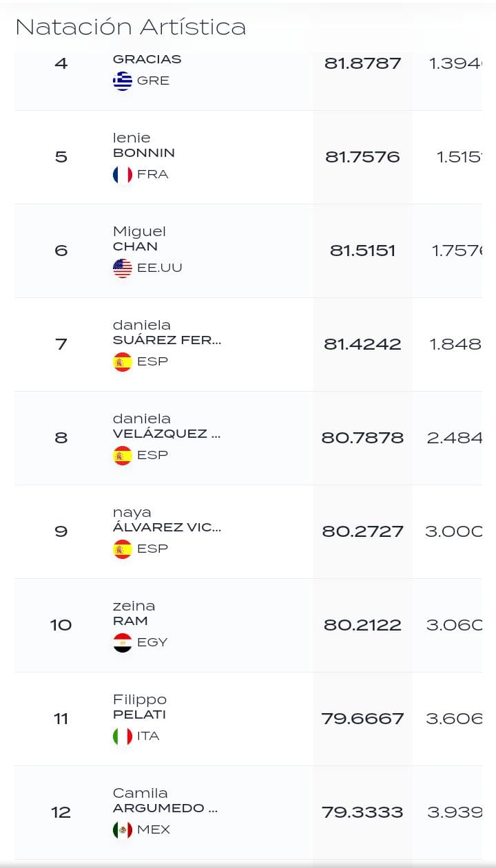This screenshot has height=868, width=496.
Task: Select naya Álvarez's name
Action: point(167,520)
